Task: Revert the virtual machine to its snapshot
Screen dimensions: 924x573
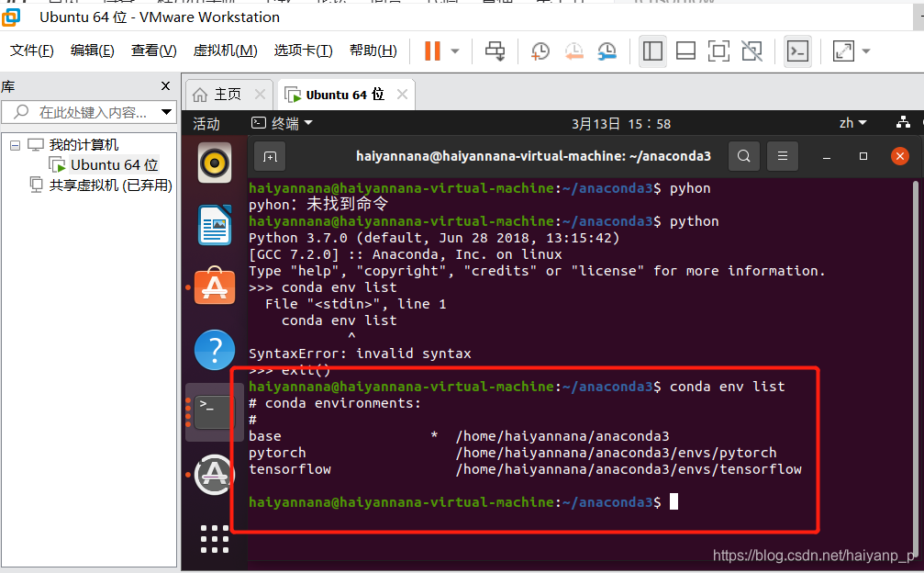Action: click(x=574, y=51)
